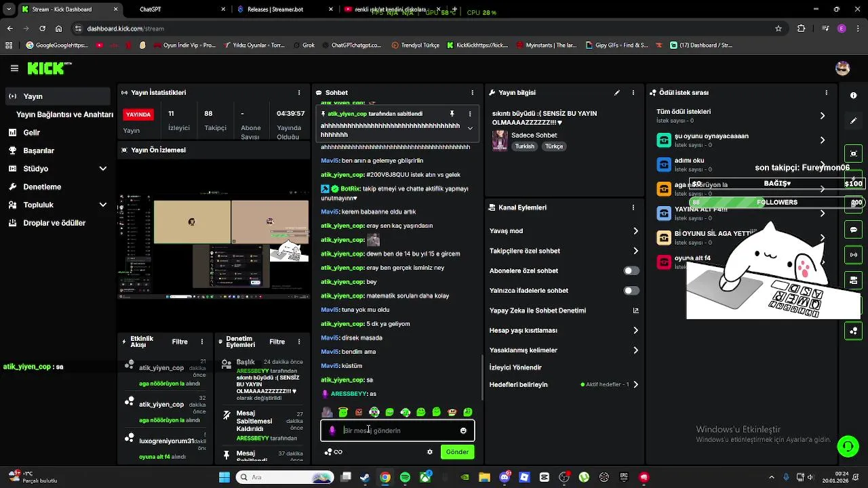Focus the chat message input field
This screenshot has height=488, width=868.
pyautogui.click(x=397, y=430)
